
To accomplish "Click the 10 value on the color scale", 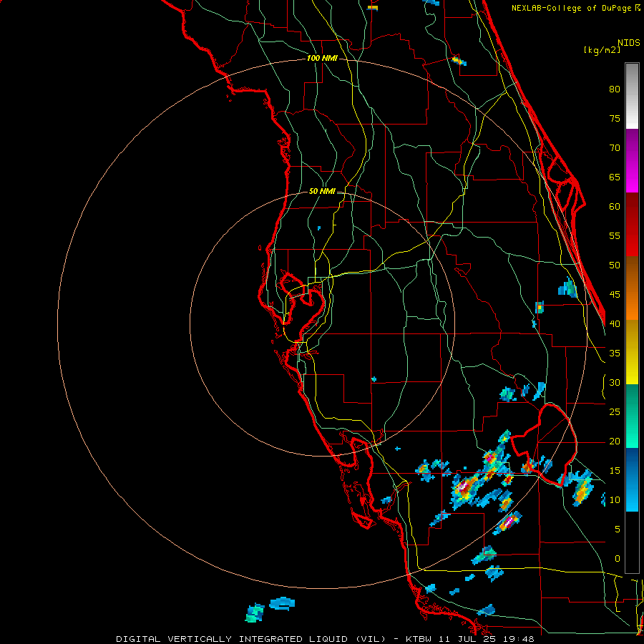I will (x=615, y=500).
